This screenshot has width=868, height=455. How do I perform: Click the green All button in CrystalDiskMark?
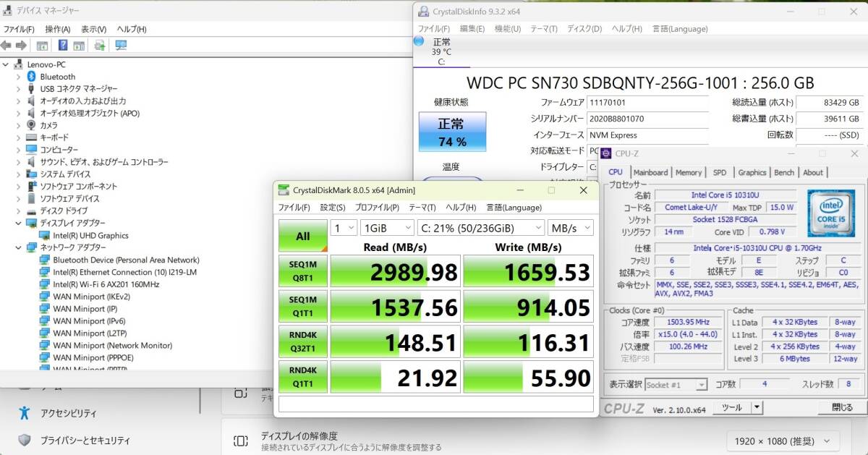click(303, 236)
